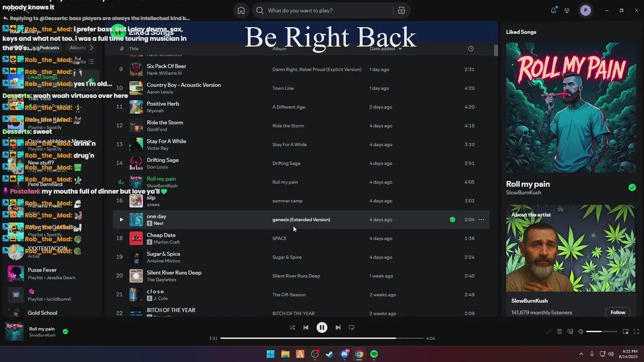
Task: Toggle shuffle playback
Action: (292, 327)
